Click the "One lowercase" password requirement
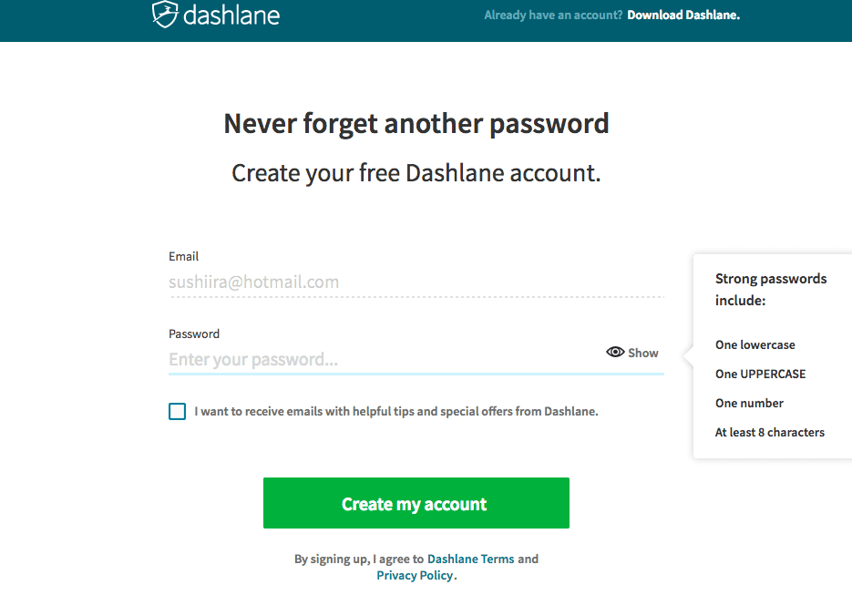 755,344
